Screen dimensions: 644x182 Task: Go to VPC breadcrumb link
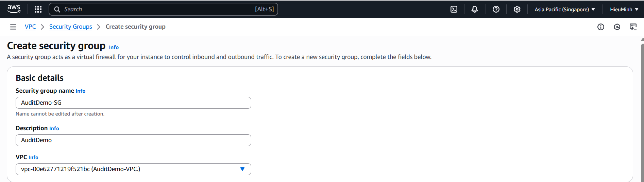coord(30,27)
